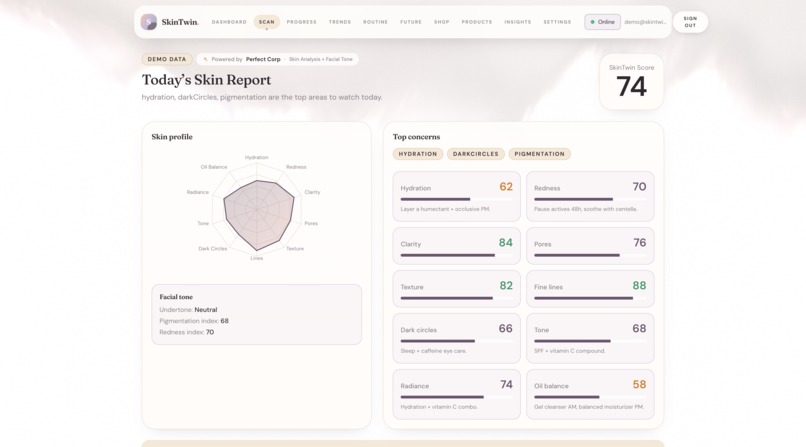The image size is (806, 447).
Task: Select the Pigmentation concern chip
Action: coord(539,154)
